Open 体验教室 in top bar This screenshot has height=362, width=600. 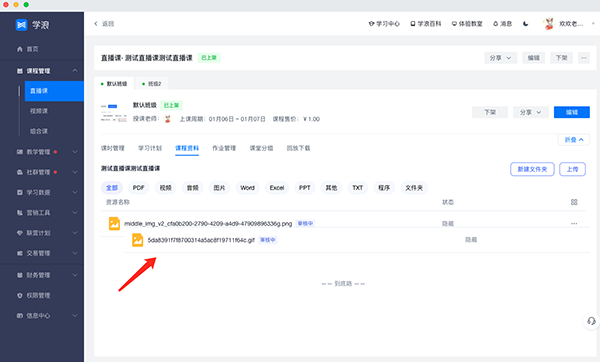467,24
